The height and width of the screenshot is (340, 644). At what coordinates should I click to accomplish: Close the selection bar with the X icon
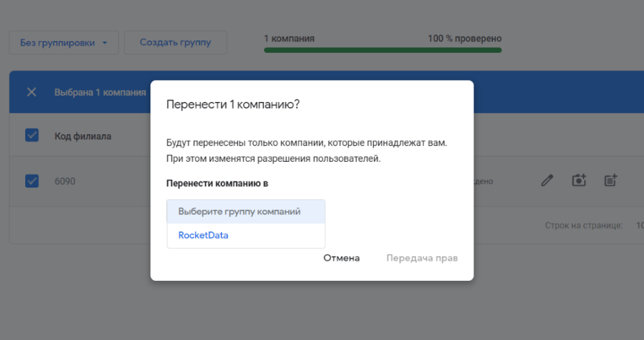(31, 92)
